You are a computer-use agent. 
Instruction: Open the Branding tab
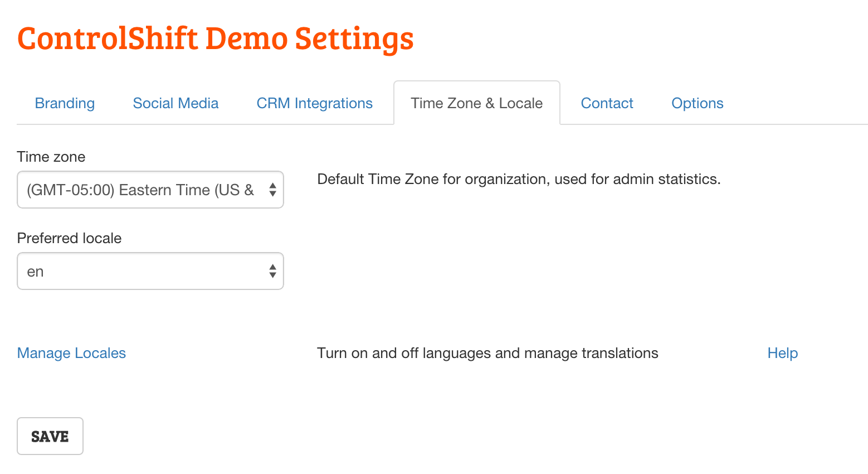pyautogui.click(x=65, y=103)
